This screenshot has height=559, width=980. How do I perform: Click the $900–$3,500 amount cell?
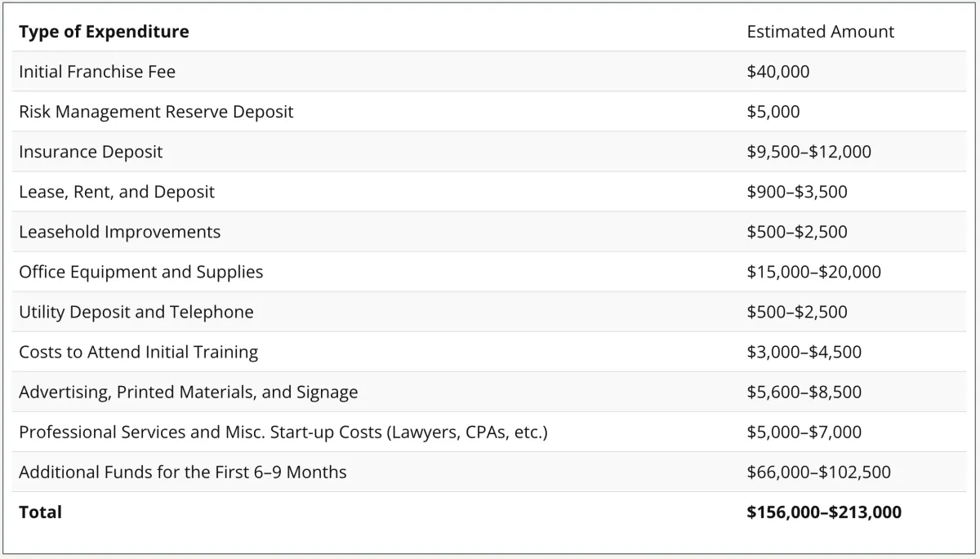(x=797, y=192)
